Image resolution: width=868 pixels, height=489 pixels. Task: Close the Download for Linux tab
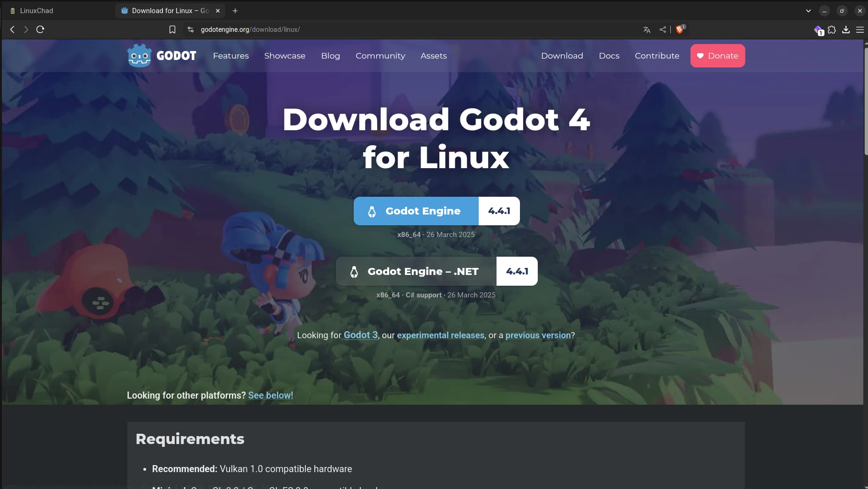[x=218, y=11]
